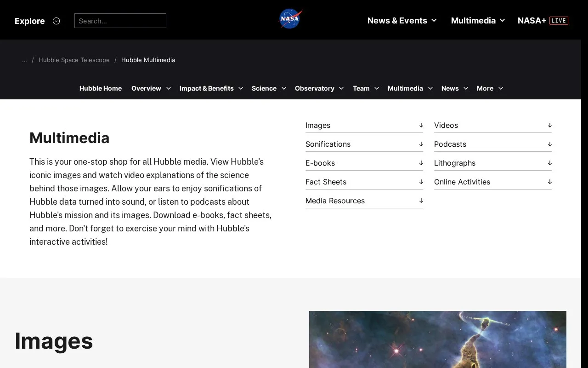Click the down arrow beside Media Resources
This screenshot has height=368, width=588.
421,201
